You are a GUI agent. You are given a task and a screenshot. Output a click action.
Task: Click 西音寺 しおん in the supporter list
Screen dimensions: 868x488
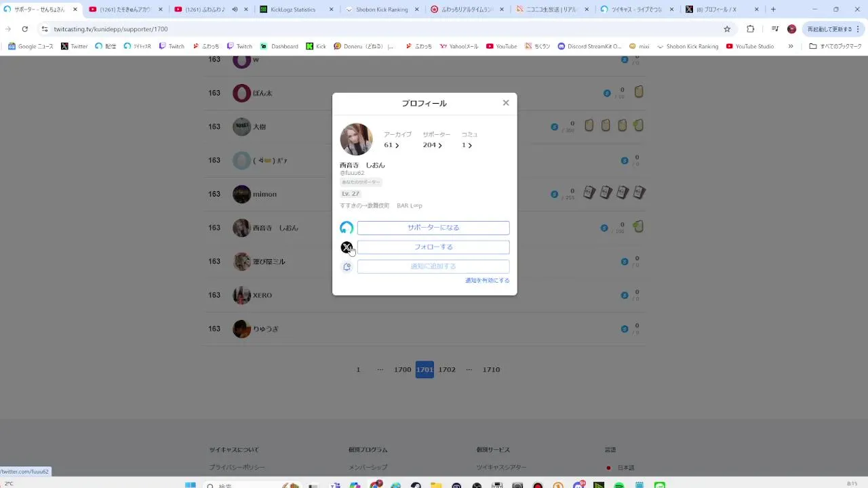pos(275,228)
